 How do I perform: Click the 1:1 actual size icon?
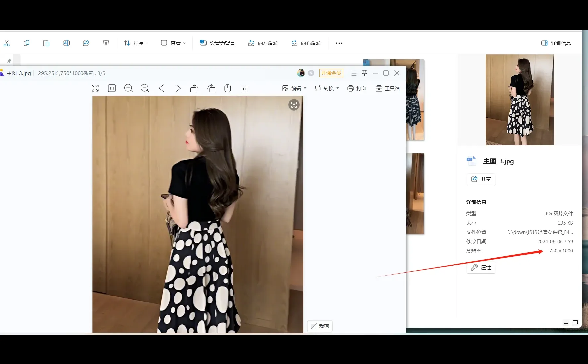[112, 88]
